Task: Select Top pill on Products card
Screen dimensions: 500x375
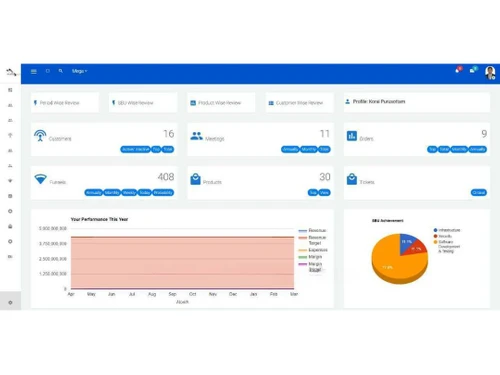Action: click(313, 193)
